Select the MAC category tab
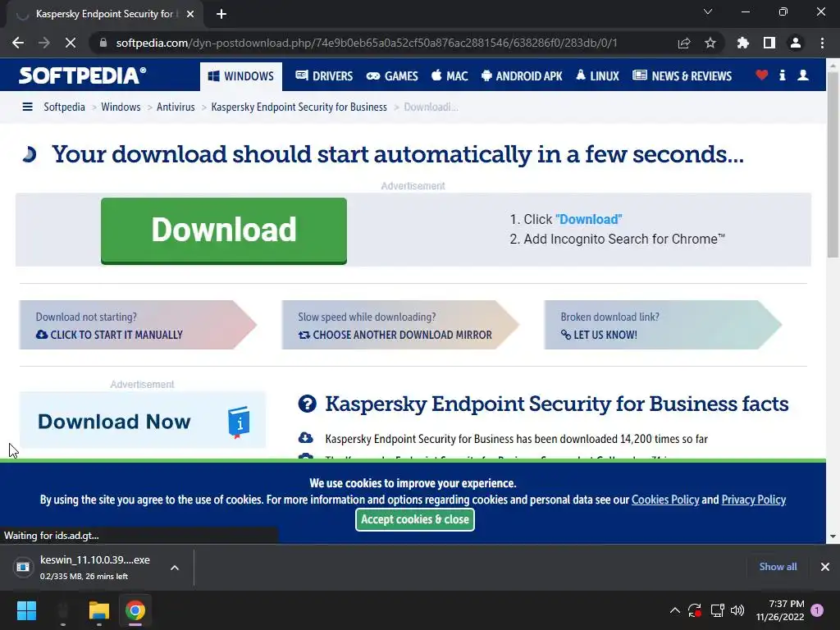 [x=450, y=76]
